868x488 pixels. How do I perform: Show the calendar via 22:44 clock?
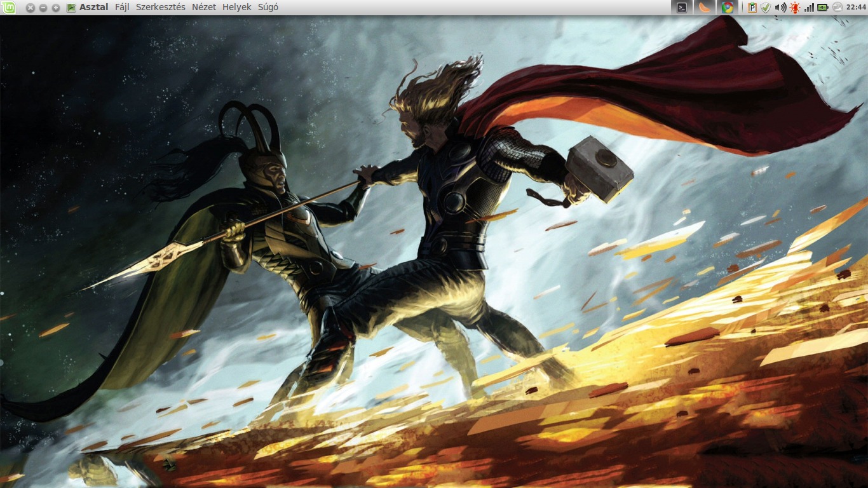[856, 8]
